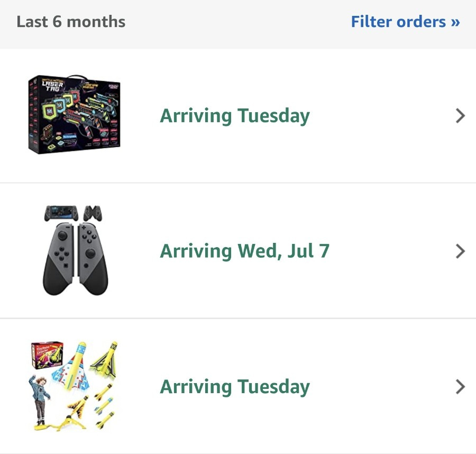This screenshot has width=476, height=454.
Task: Select Arriving Tuesday status for rocket toy
Action: click(x=235, y=387)
